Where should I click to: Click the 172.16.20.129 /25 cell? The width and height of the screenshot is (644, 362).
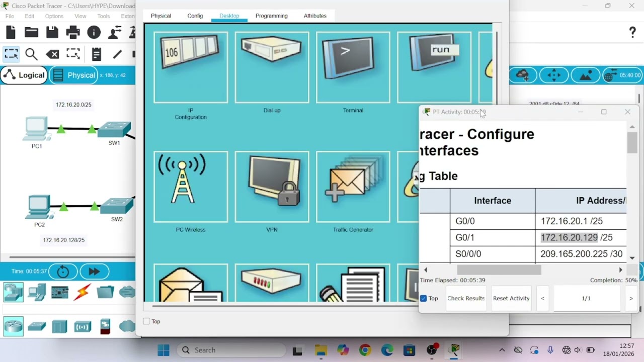[x=581, y=237]
